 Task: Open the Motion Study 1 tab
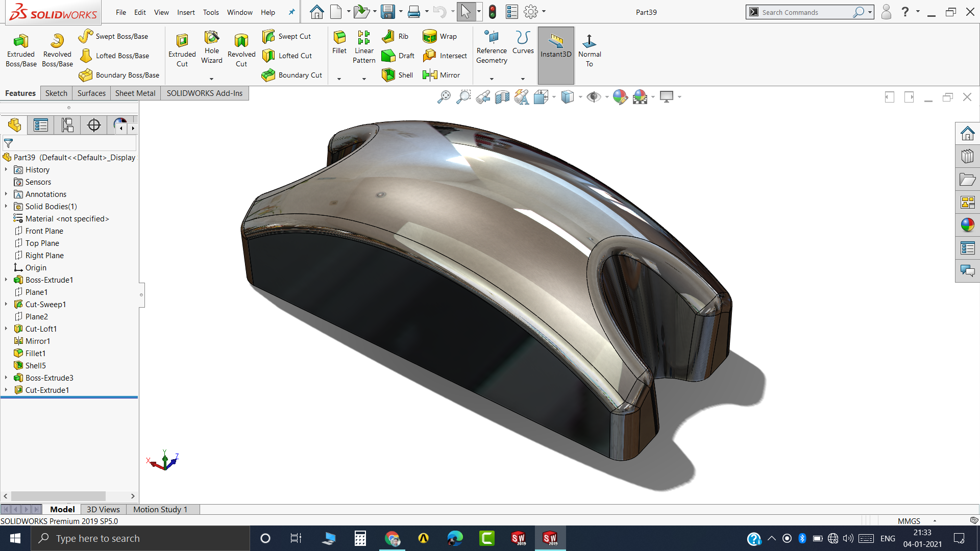[x=160, y=509]
